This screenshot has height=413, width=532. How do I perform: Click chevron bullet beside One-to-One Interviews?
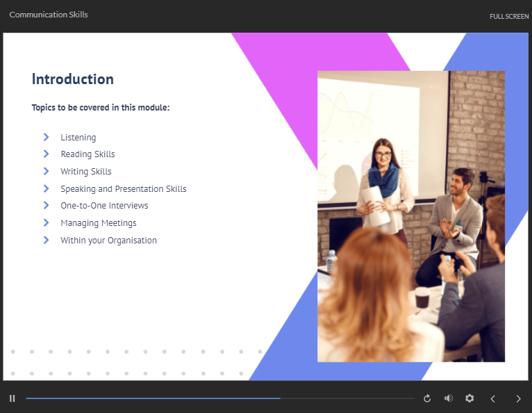click(x=46, y=205)
